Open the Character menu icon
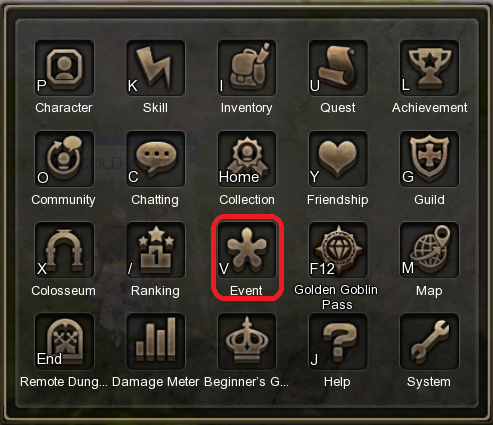 coord(64,68)
